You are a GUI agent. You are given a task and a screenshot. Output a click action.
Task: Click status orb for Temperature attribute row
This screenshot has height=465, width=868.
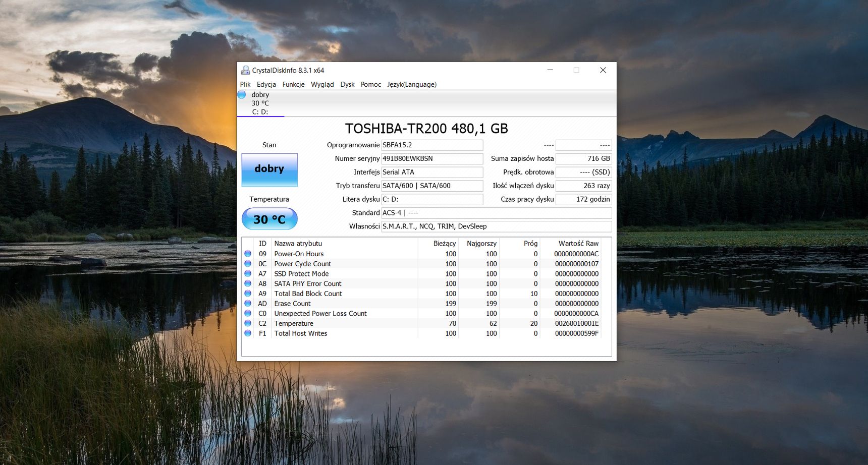tap(248, 323)
